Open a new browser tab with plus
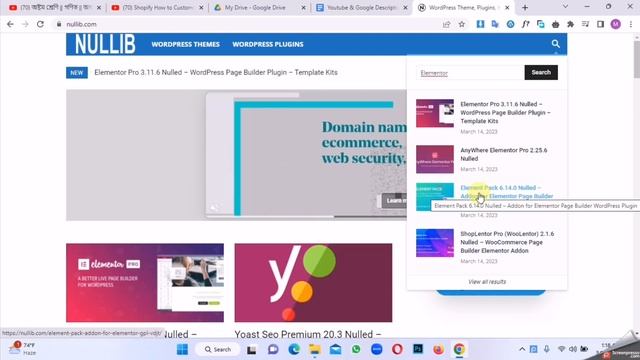 pos(525,7)
